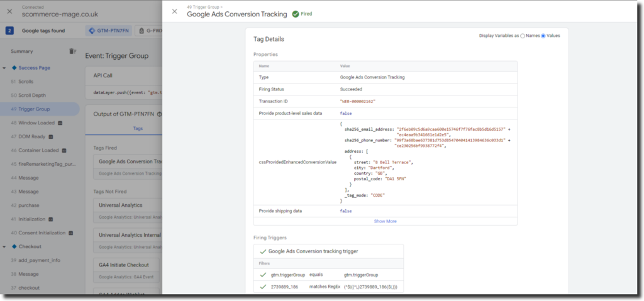Click the clear events trash icon beside Summary
Image resolution: width=644 pixels, height=301 pixels.
point(72,52)
